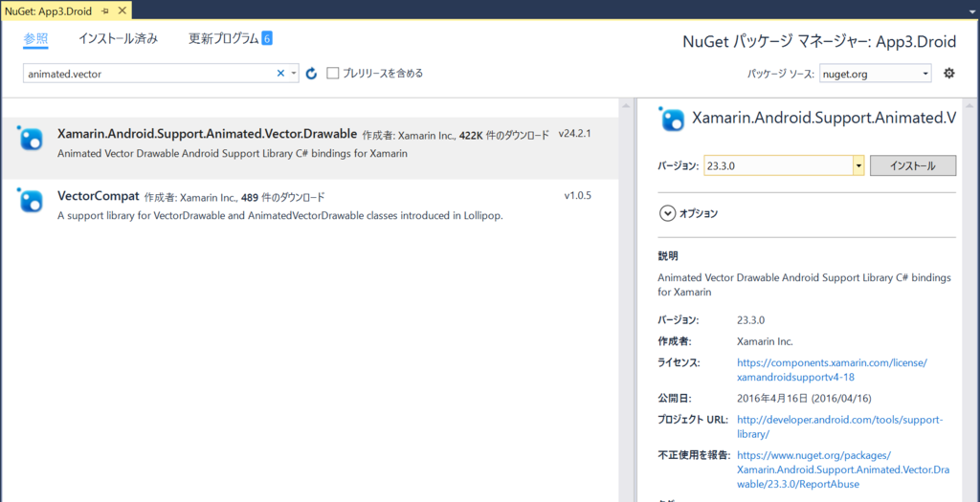Open the xamarin license link
Viewport: 980px width, 502px height.
tap(832, 370)
